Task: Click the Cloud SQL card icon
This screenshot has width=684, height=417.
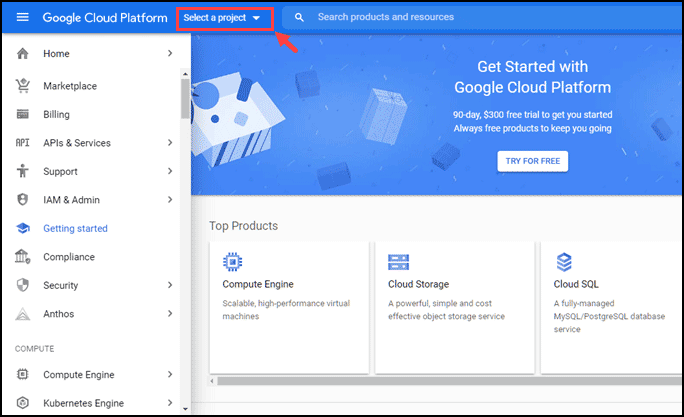Action: coord(564,262)
